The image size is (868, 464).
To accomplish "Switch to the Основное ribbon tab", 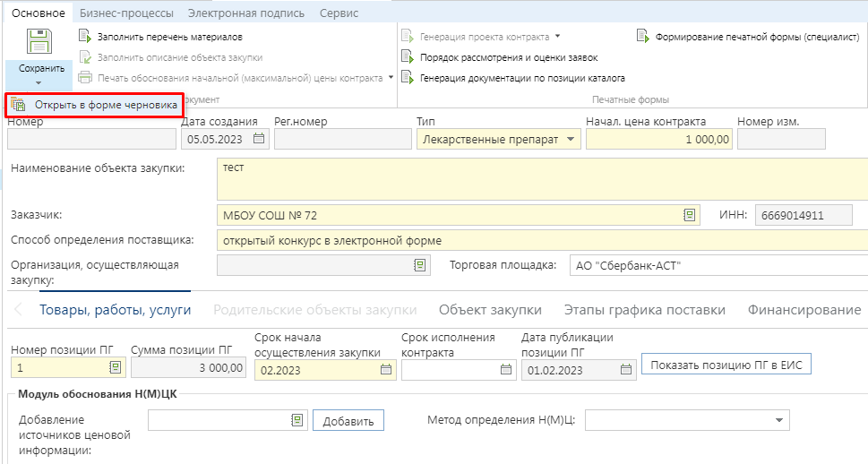I will coord(39,13).
